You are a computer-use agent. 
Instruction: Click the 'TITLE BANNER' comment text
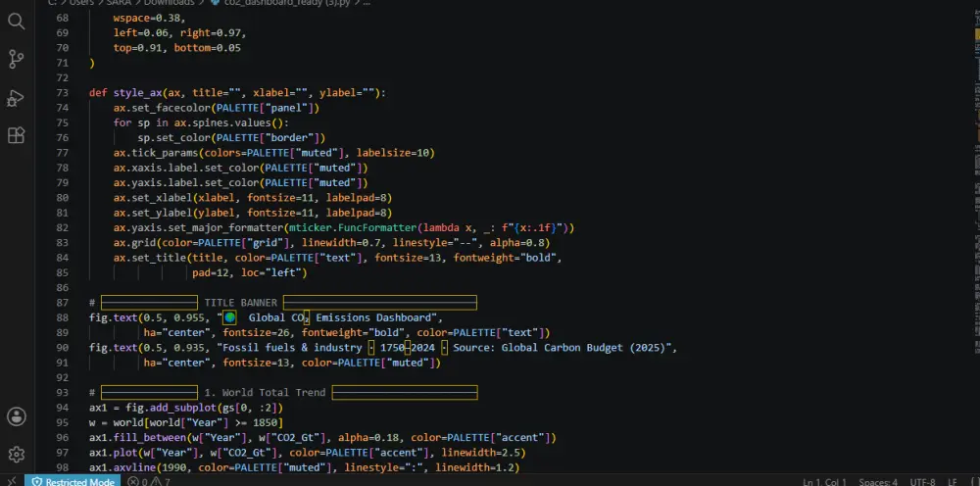tap(241, 303)
